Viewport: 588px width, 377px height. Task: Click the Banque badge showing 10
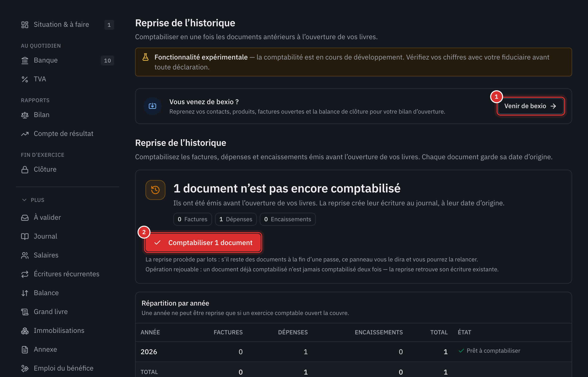pos(108,61)
